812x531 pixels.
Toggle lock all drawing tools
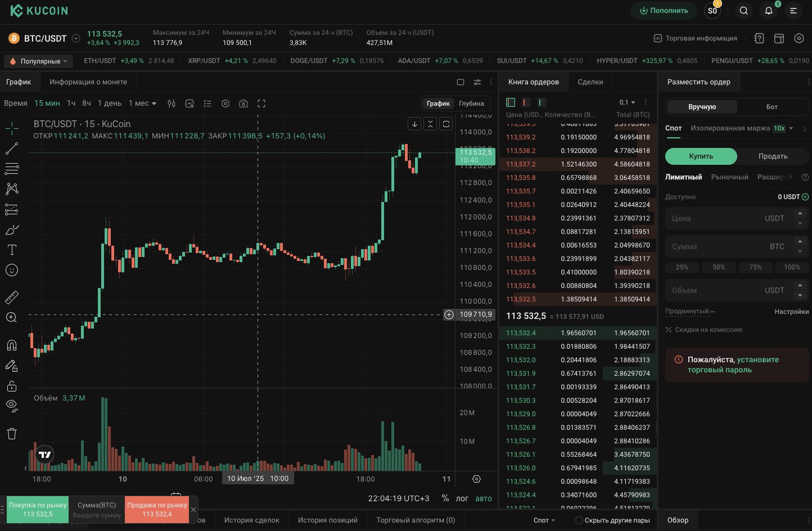(x=12, y=386)
